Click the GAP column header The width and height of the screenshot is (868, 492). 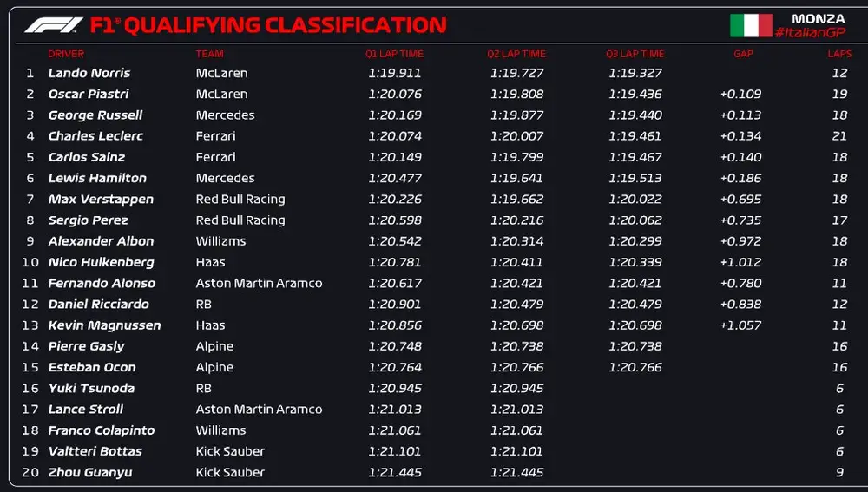pos(743,54)
